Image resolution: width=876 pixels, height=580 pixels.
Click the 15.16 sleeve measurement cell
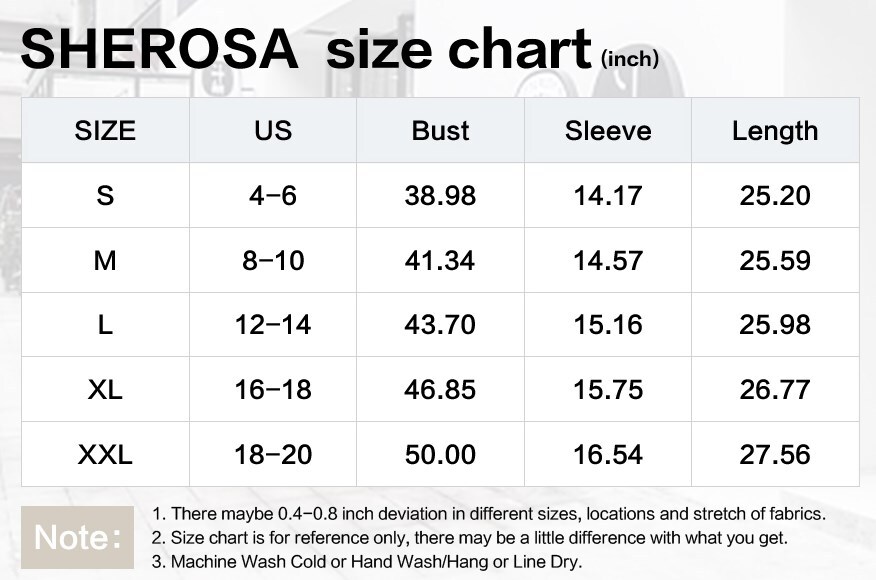[608, 325]
